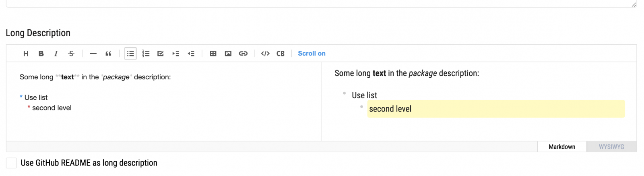Toggle the unordered list button

tap(130, 54)
